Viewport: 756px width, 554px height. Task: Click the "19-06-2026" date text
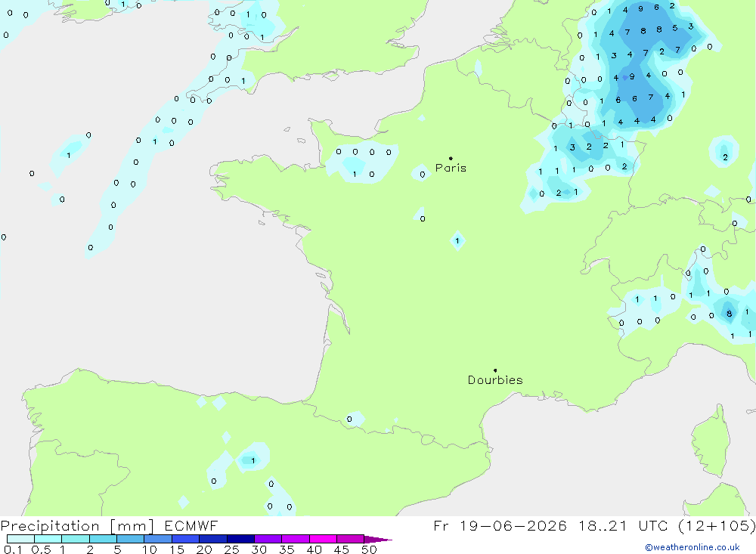tap(513, 525)
